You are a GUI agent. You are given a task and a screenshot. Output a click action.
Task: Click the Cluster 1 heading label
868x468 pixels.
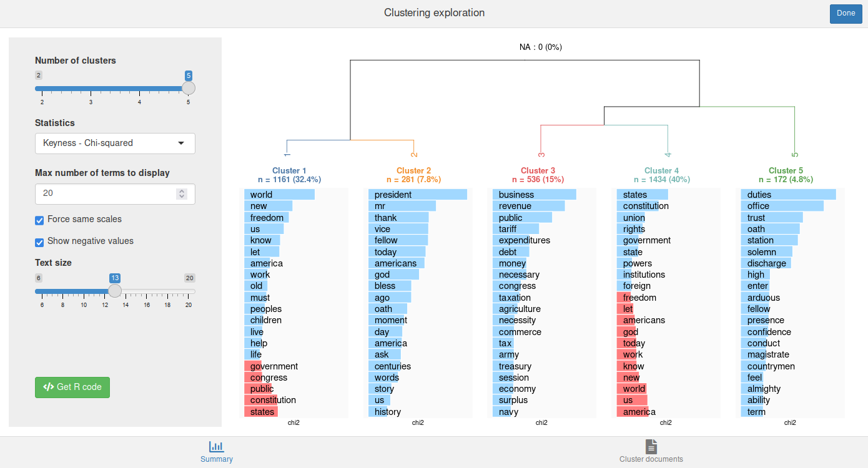pyautogui.click(x=289, y=170)
